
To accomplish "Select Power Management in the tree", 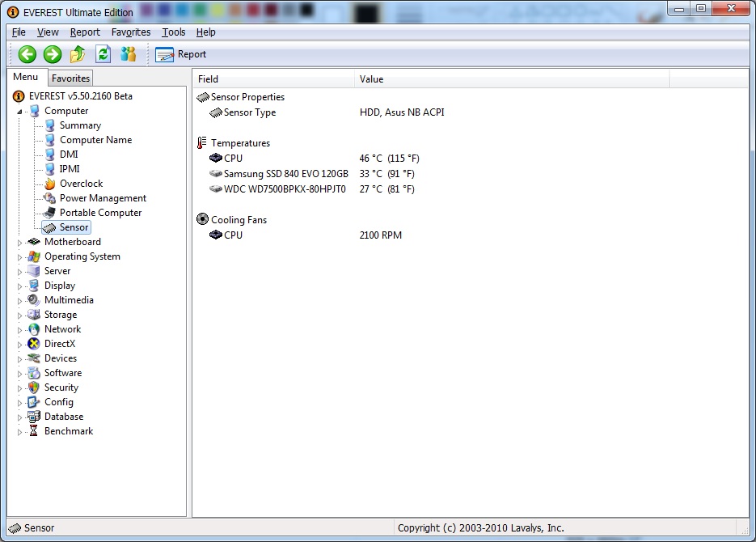I will pos(103,198).
